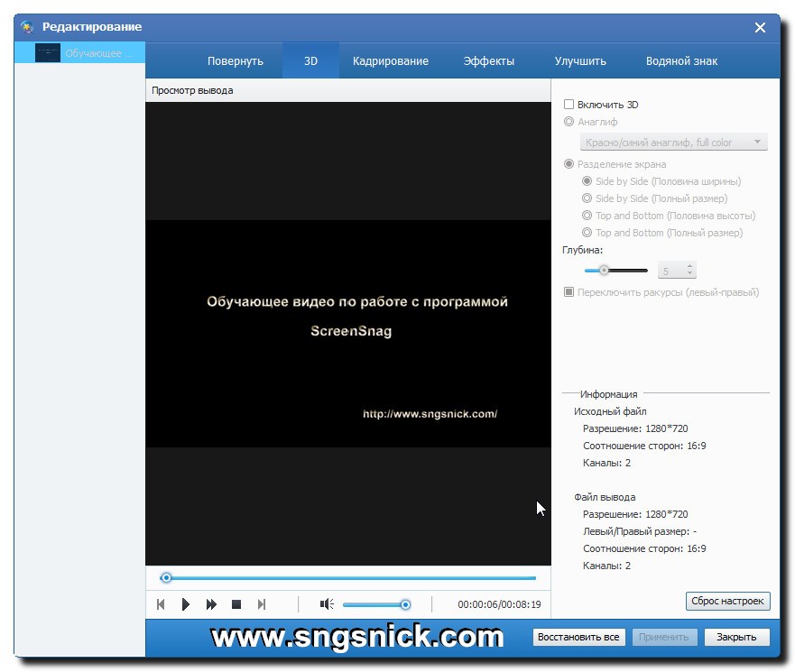Open the Повернуть tab
Screen dimensions: 795x672
(236, 60)
